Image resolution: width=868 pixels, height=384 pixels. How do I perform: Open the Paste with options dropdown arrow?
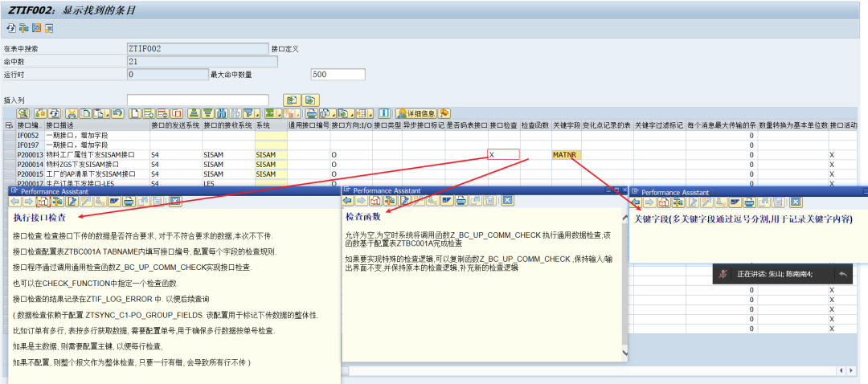pos(107,113)
